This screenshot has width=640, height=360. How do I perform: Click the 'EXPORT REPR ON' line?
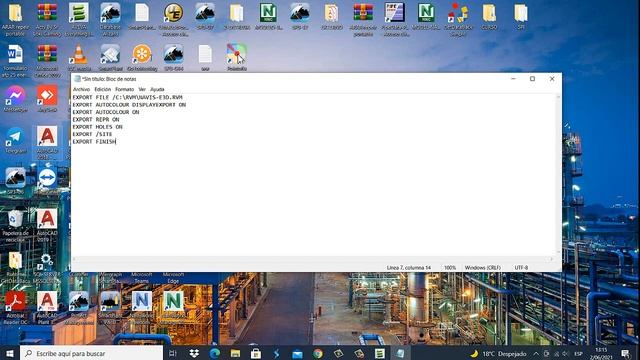coord(96,119)
